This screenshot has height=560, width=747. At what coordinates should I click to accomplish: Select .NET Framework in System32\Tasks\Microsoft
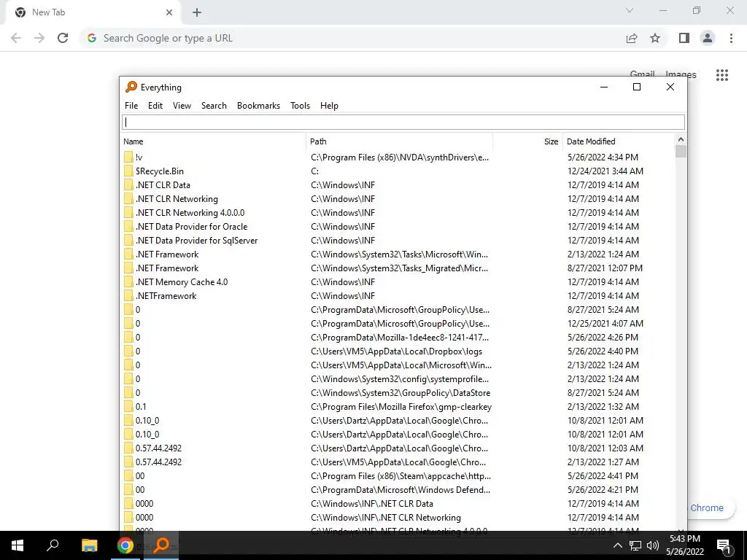pyautogui.click(x=398, y=254)
